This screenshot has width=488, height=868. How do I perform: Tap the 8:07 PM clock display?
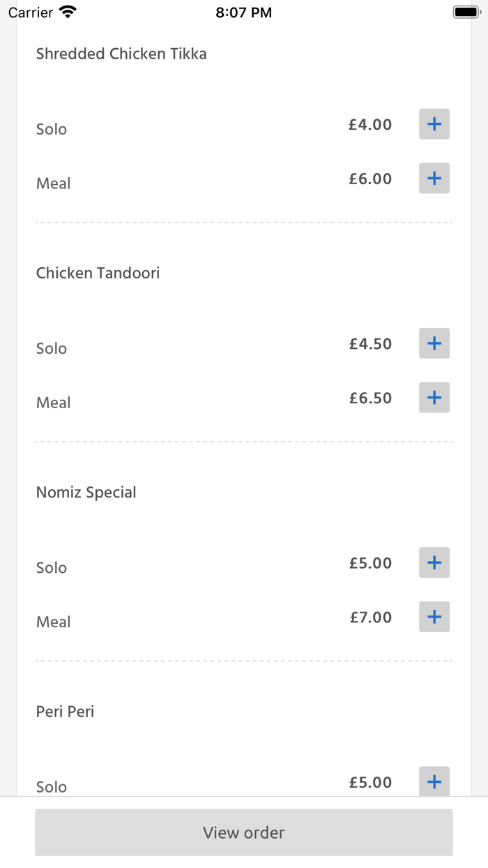[x=244, y=11]
